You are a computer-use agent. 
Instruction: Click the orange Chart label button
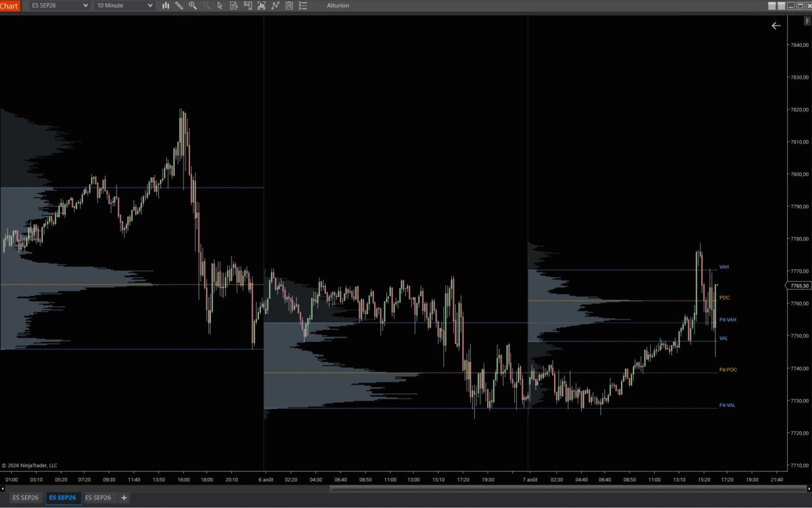[x=10, y=6]
